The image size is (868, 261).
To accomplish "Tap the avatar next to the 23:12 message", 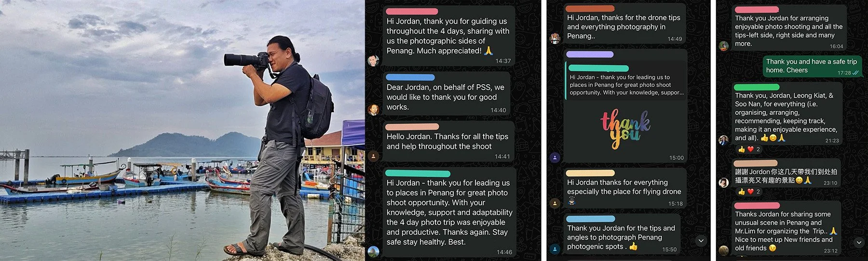I will [x=723, y=250].
